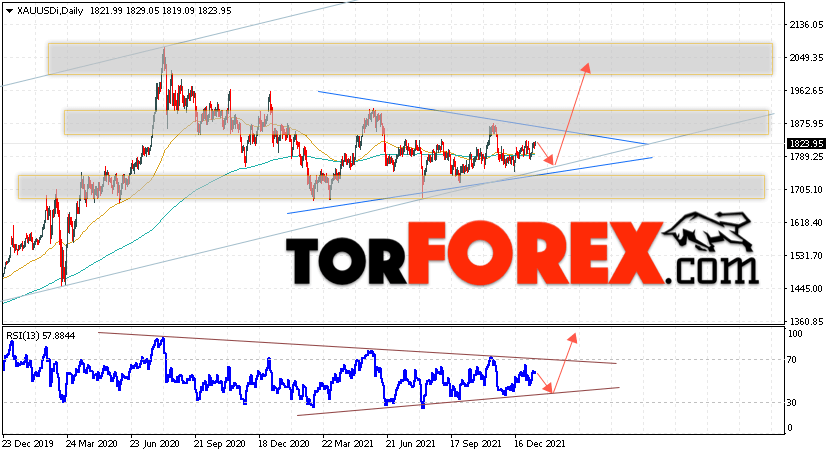Click the RSI 70 level scale label
Viewport: 830px width, 455px height.
click(x=791, y=360)
